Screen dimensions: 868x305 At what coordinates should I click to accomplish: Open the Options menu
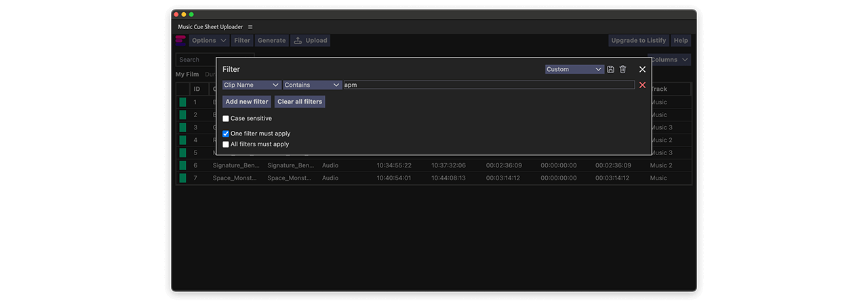pyautogui.click(x=208, y=41)
